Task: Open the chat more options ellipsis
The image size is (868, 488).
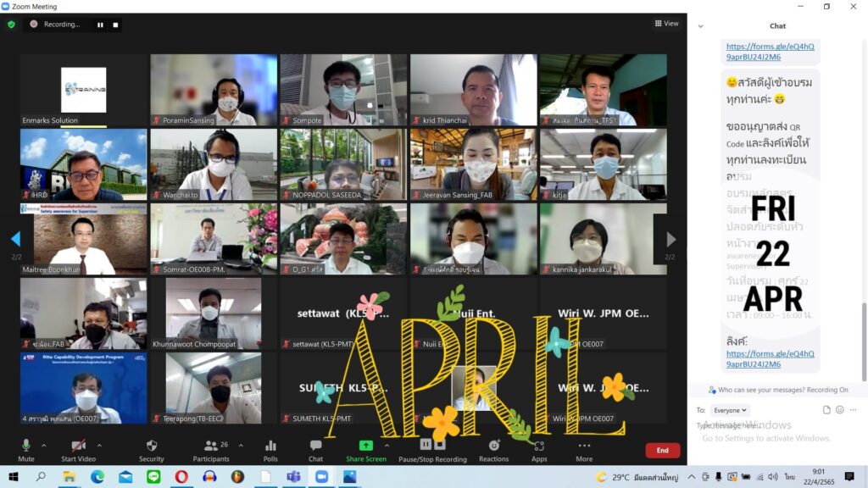Action: tap(853, 410)
